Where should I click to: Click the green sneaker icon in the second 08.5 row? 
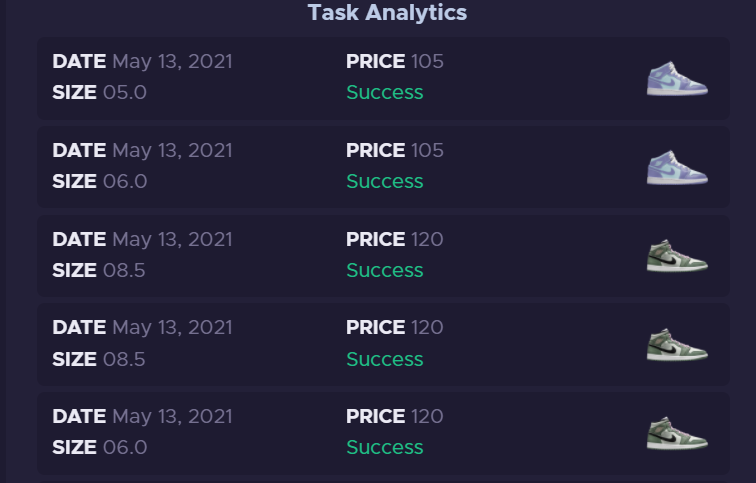677,345
